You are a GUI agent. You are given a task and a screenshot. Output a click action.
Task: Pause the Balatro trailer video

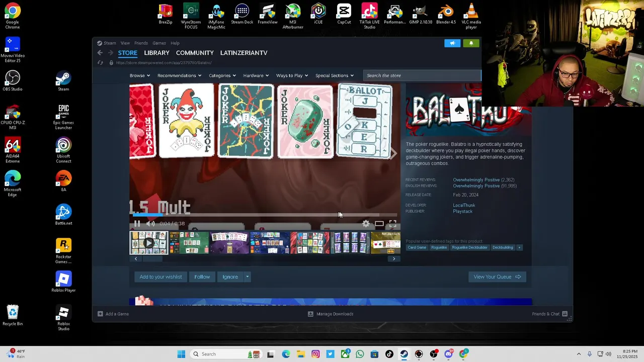click(x=137, y=223)
